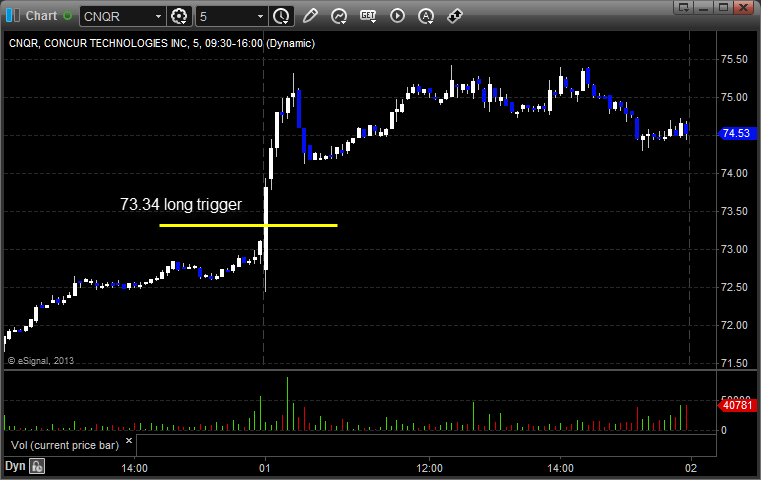The width and height of the screenshot is (761, 480).
Task: Open the interval dropdown showing 5
Action: [x=260, y=17]
